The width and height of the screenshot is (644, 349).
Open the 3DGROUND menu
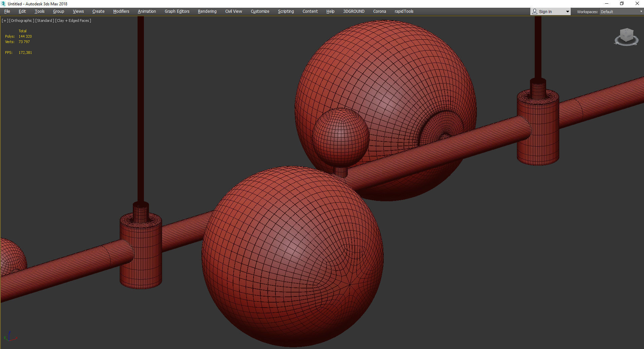[x=354, y=11]
